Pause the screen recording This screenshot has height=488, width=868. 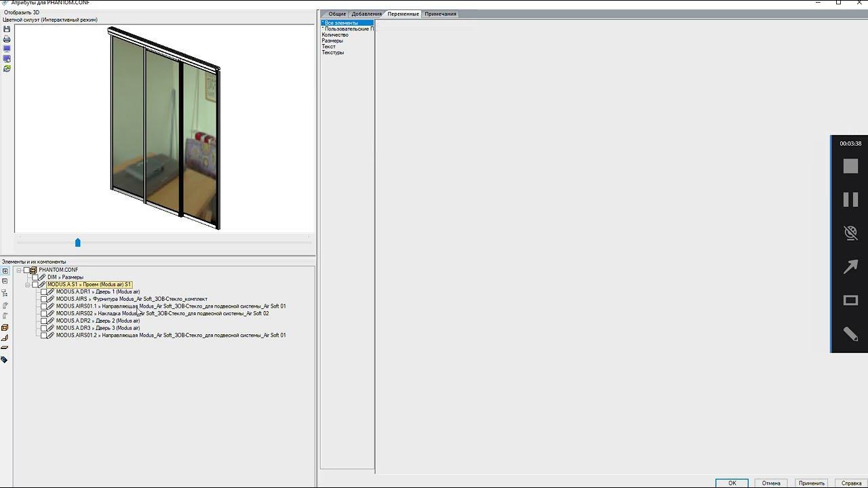coord(850,199)
